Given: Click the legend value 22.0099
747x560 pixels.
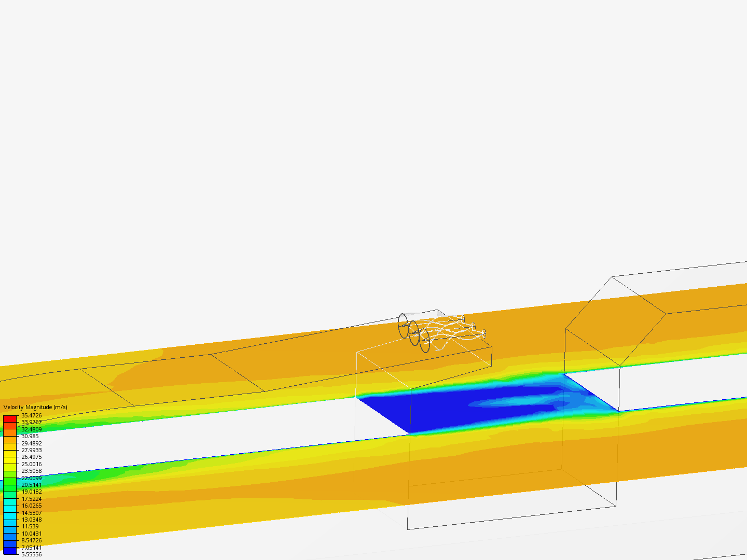Looking at the screenshot, I should [x=32, y=478].
